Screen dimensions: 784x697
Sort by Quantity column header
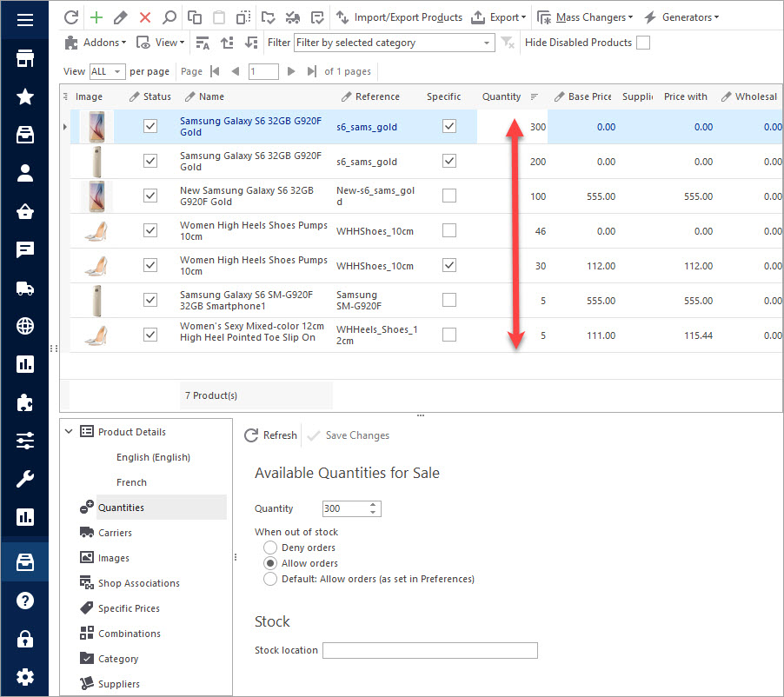[x=502, y=96]
